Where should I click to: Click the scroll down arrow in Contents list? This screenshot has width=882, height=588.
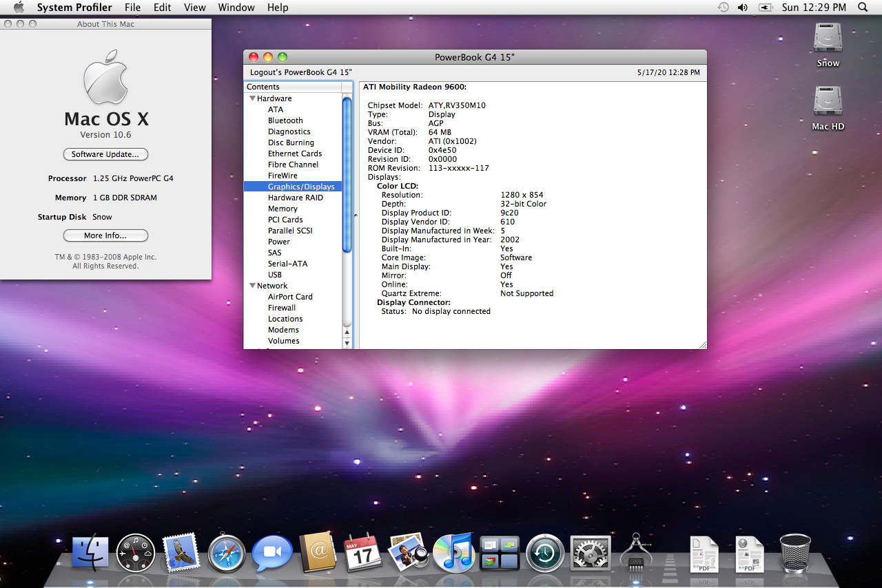[x=347, y=342]
